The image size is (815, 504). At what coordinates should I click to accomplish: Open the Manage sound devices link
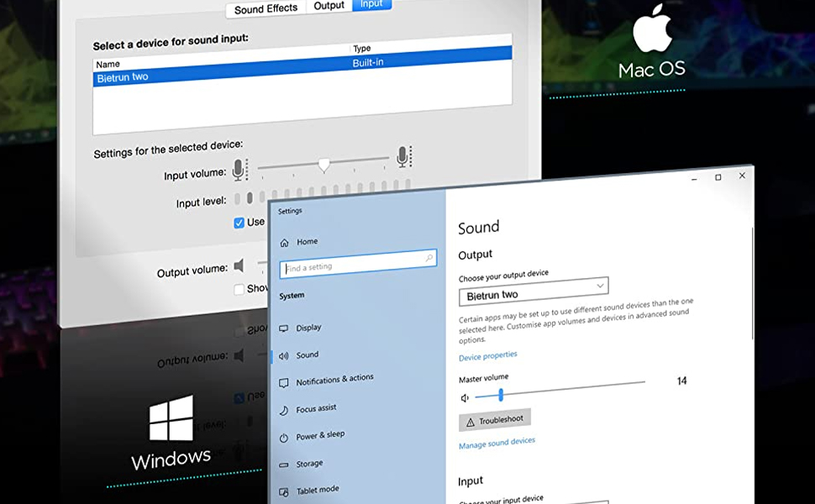click(x=497, y=442)
